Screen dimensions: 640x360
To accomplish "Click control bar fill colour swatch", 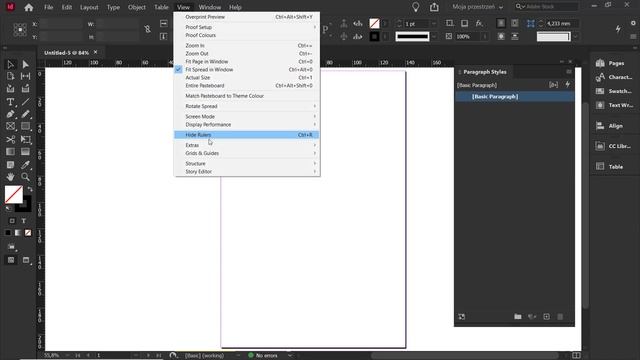I will pyautogui.click(x=374, y=24).
